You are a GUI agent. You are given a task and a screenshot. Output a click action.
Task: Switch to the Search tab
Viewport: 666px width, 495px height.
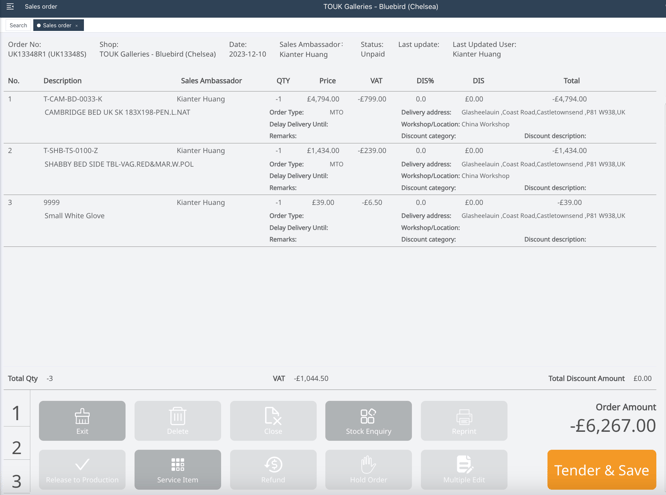coord(18,25)
